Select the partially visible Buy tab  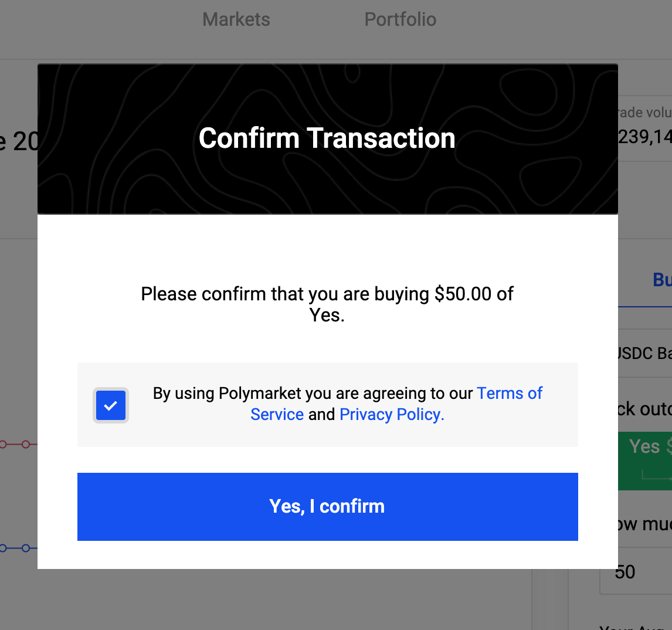661,280
